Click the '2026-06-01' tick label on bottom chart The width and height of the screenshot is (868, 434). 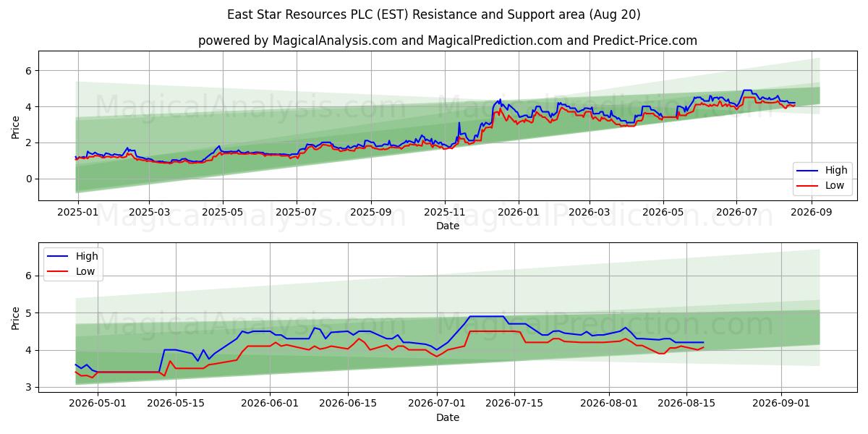tap(271, 404)
